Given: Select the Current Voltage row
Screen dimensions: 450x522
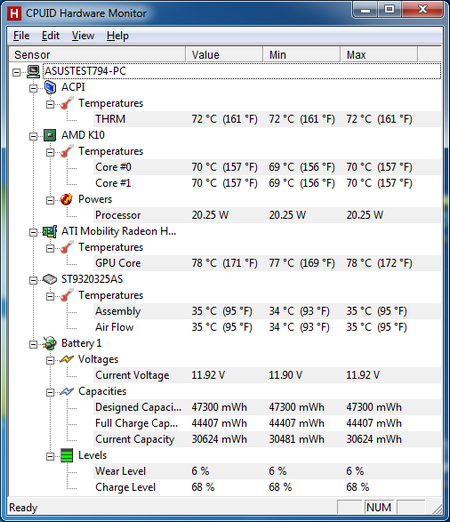Looking at the screenshot, I should pyautogui.click(x=267, y=375).
